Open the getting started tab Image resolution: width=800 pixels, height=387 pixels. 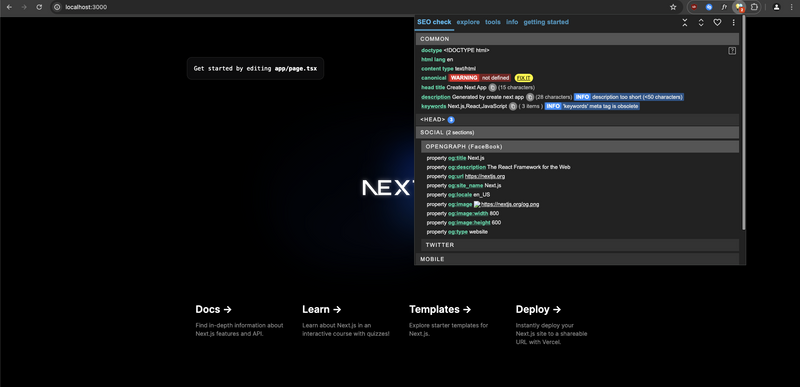coord(546,22)
